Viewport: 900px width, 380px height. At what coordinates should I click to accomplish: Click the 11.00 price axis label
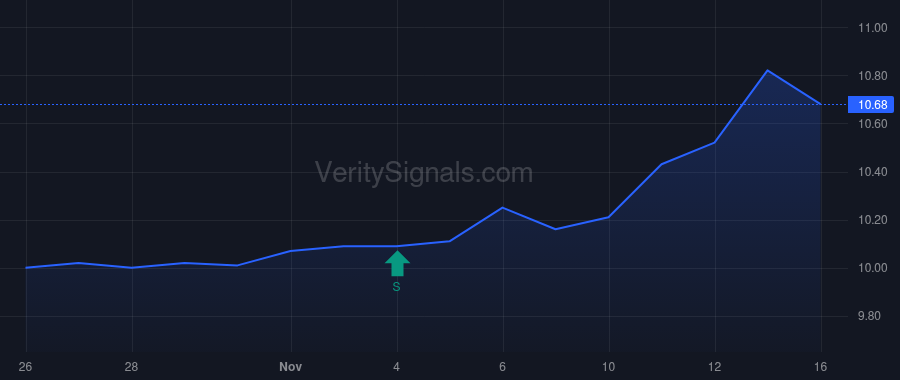[872, 28]
